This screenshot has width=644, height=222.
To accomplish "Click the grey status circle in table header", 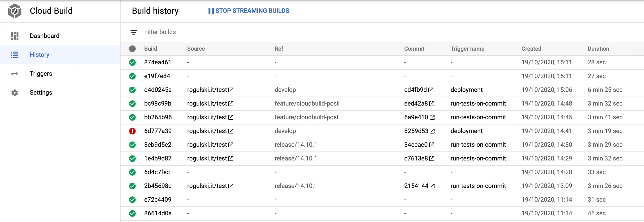I will click(132, 49).
